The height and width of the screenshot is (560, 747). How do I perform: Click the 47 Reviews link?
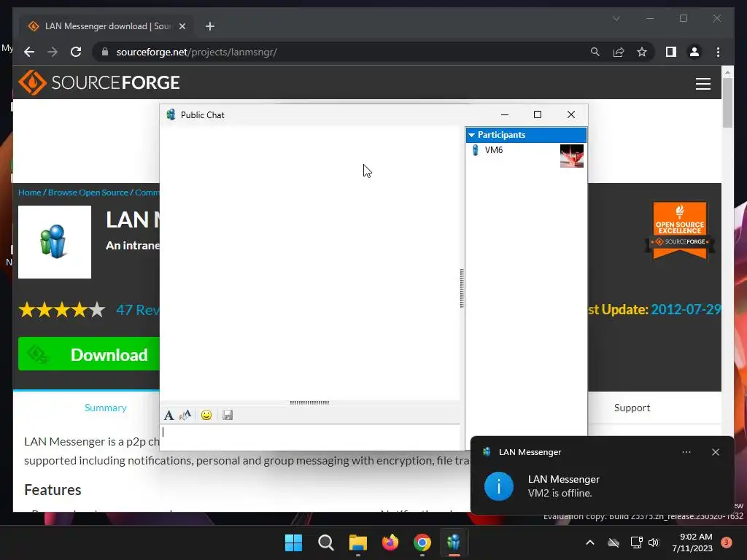click(x=138, y=310)
